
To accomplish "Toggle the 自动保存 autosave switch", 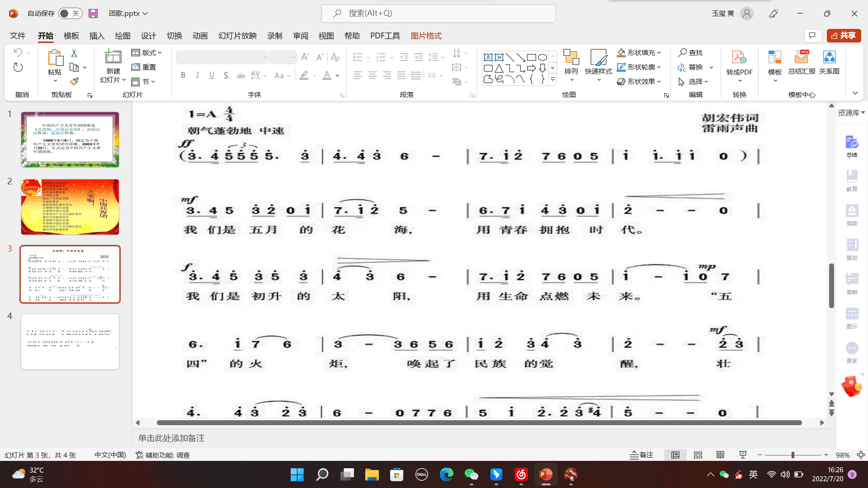I will [x=70, y=13].
